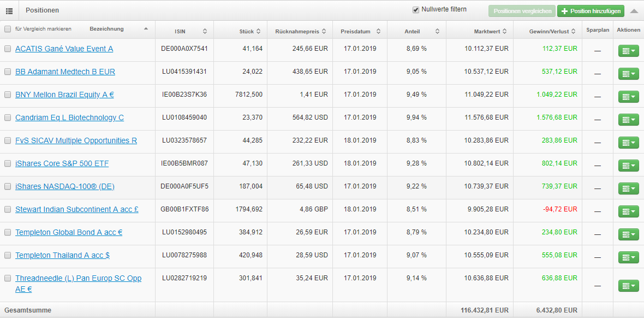Check the select-all 'für Vergleich markieren' checkbox

[8, 29]
